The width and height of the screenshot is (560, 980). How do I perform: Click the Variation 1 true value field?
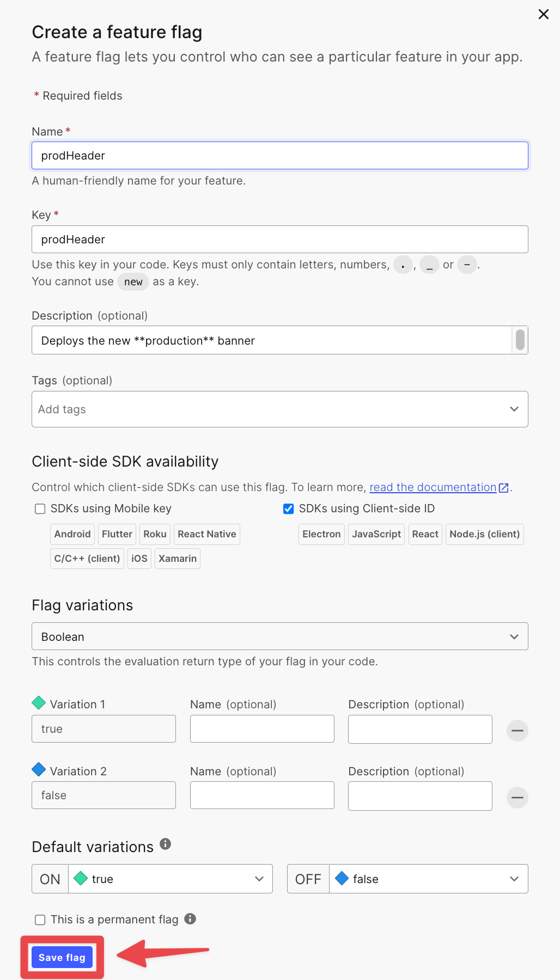coord(104,728)
